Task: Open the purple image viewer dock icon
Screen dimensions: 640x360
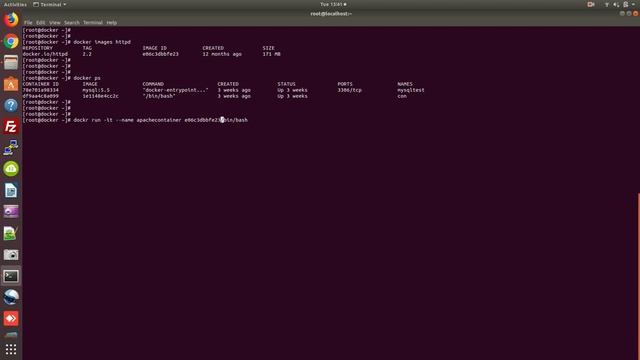Action: tap(11, 212)
